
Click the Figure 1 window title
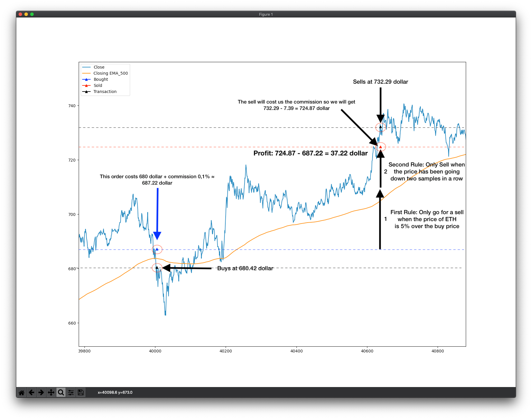tap(266, 14)
